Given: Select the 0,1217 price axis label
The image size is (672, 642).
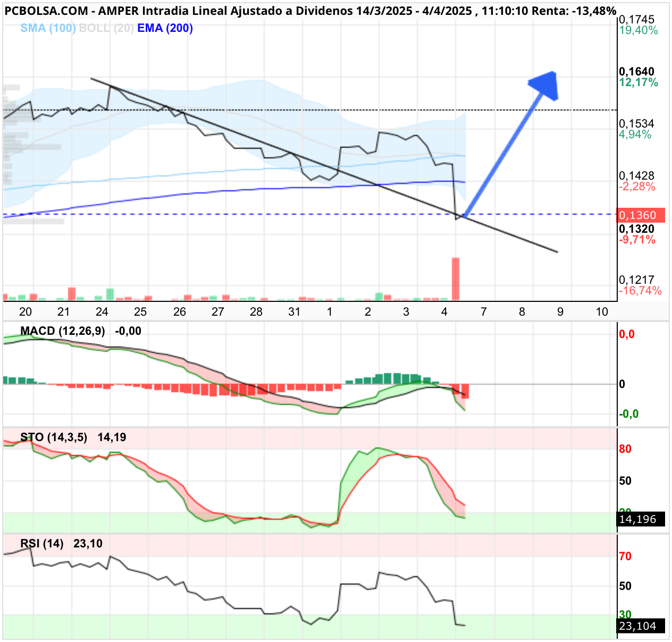Looking at the screenshot, I should click(x=636, y=280).
